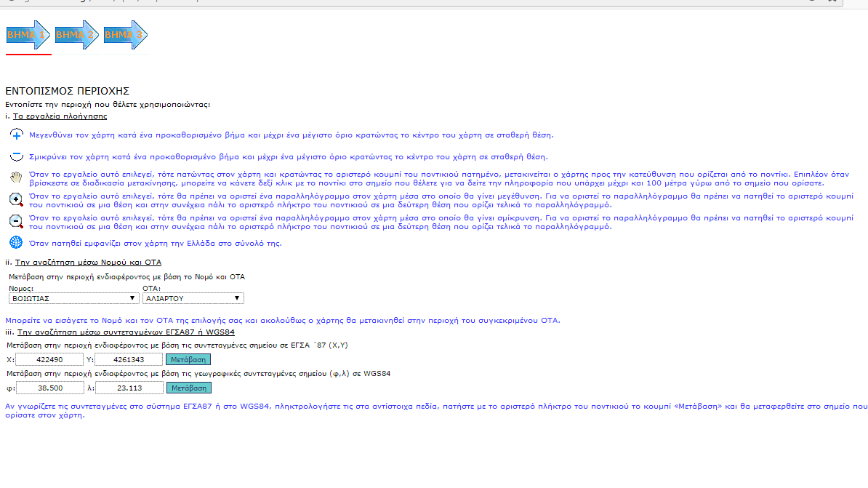Click text 'Μπορείτε να εισάγετε το Νομό και τον ΟΤΑ'
This screenshot has height=488, width=868.
[282, 320]
